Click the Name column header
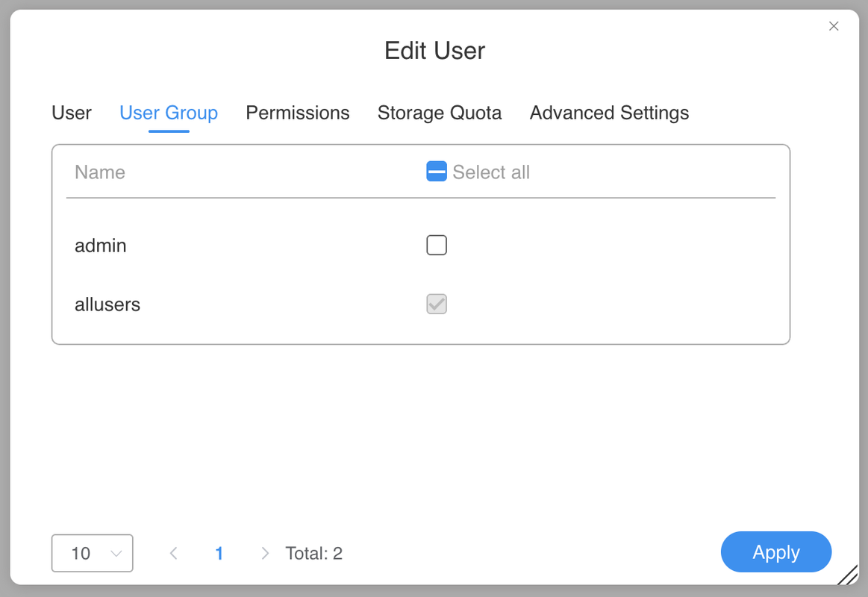 point(100,172)
